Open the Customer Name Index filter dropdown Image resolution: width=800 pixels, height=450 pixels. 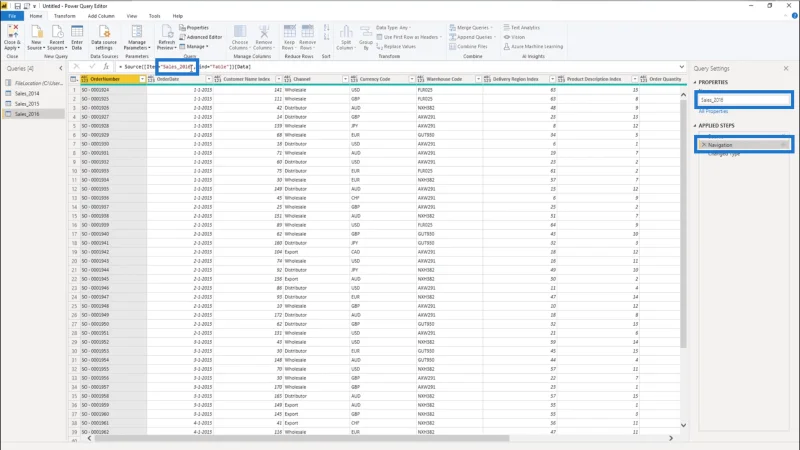[x=279, y=79]
